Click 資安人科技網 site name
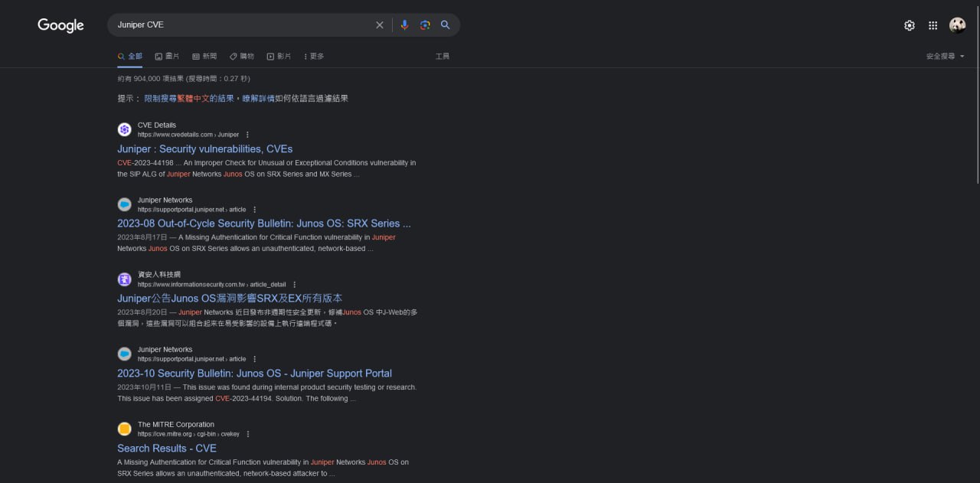Viewport: 980px width, 483px height. click(x=159, y=275)
